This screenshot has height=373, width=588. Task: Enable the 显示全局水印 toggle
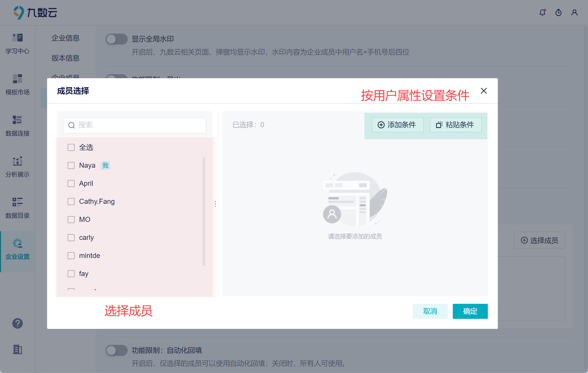coord(116,39)
